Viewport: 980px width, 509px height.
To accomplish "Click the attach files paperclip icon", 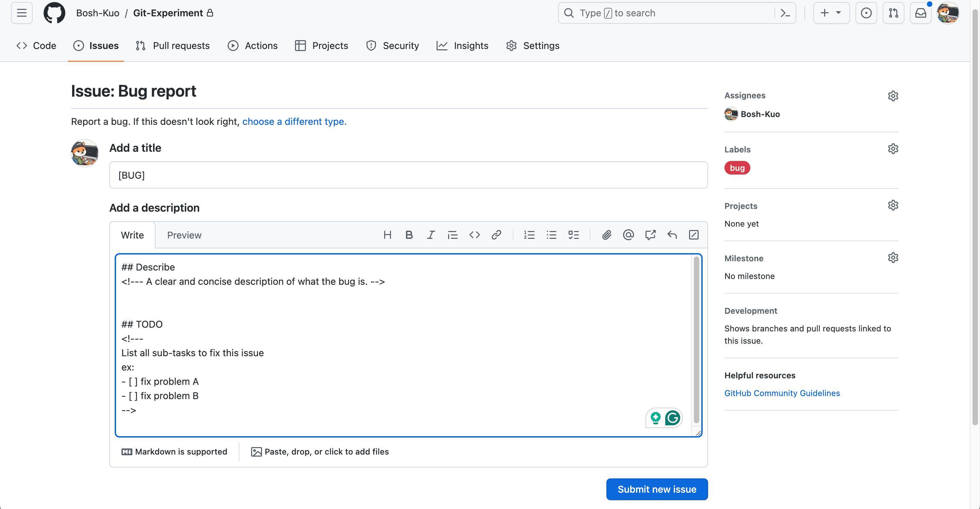I will (606, 235).
